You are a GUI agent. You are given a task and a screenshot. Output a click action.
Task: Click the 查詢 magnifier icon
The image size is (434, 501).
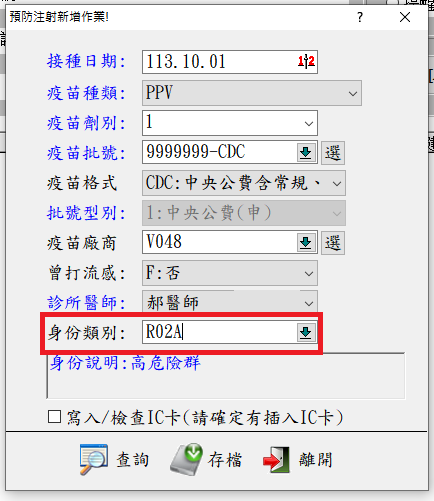coord(94,459)
